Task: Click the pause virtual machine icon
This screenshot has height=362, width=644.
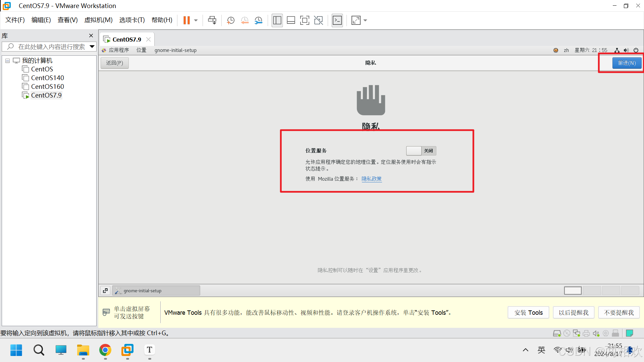Action: 186,20
